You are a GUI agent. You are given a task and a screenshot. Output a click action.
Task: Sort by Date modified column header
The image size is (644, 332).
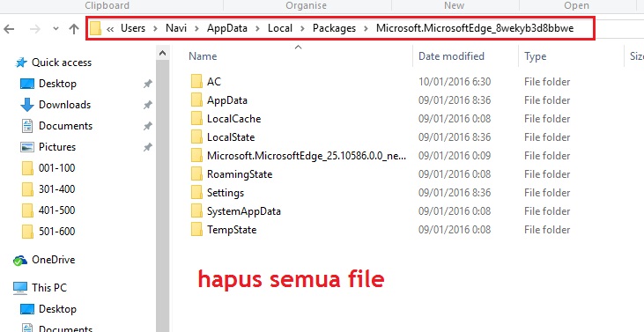[451, 56]
